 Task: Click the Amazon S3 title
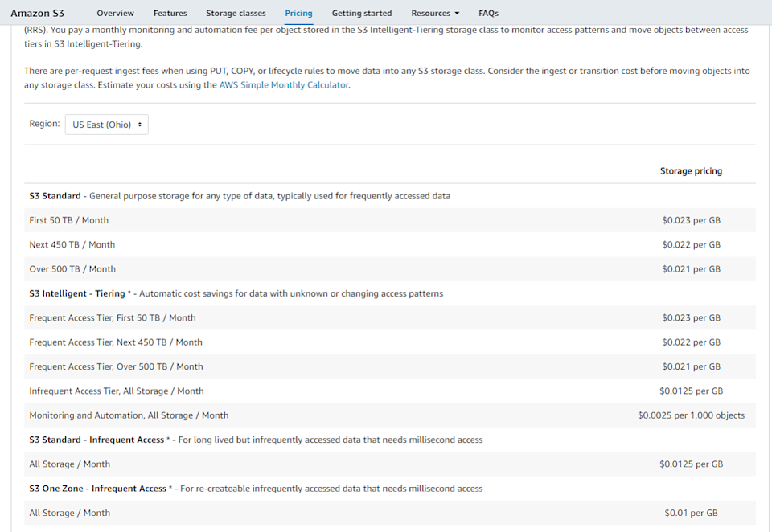38,14
